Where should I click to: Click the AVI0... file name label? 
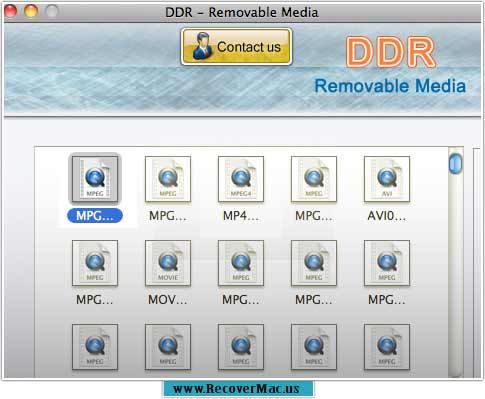387,216
